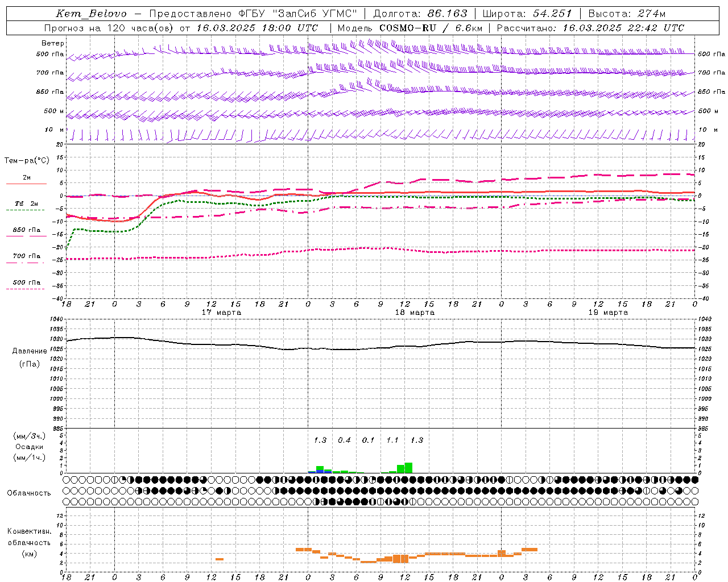Image resolution: width=728 pixels, height=582 pixels.
Task: Click the Ветер wind section label
Action: pyautogui.click(x=53, y=43)
